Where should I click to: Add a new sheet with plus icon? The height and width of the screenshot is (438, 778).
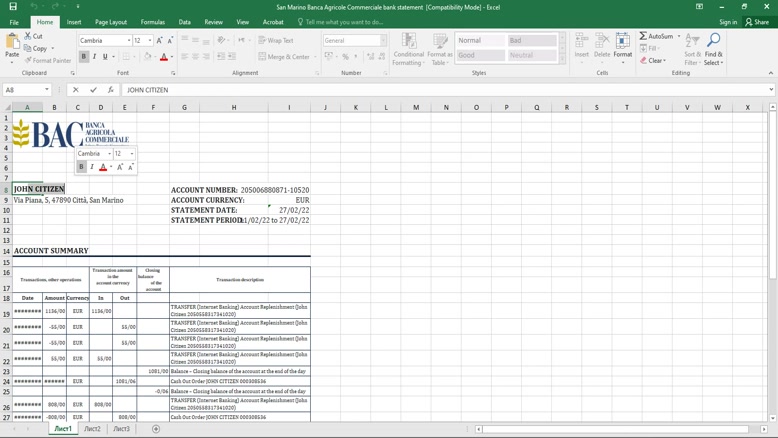156,429
